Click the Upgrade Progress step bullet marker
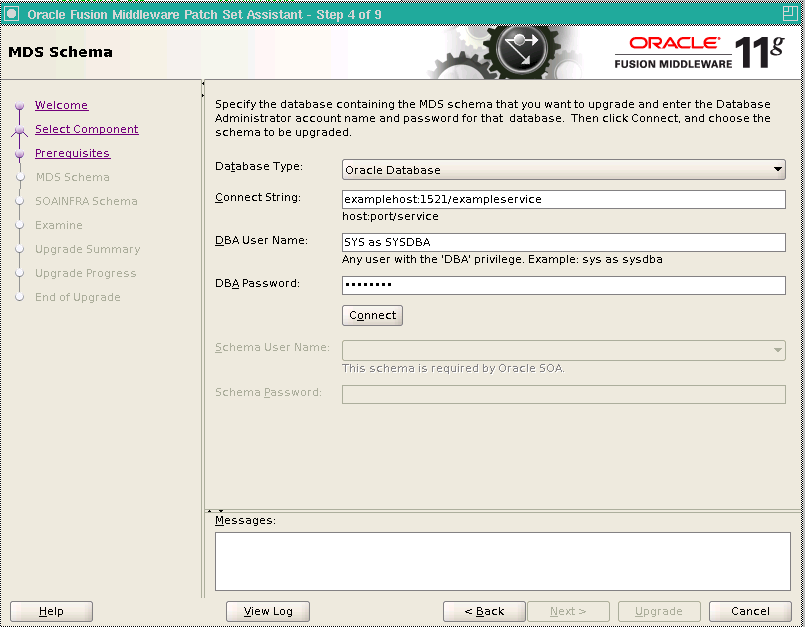805x627 pixels. pyautogui.click(x=20, y=273)
